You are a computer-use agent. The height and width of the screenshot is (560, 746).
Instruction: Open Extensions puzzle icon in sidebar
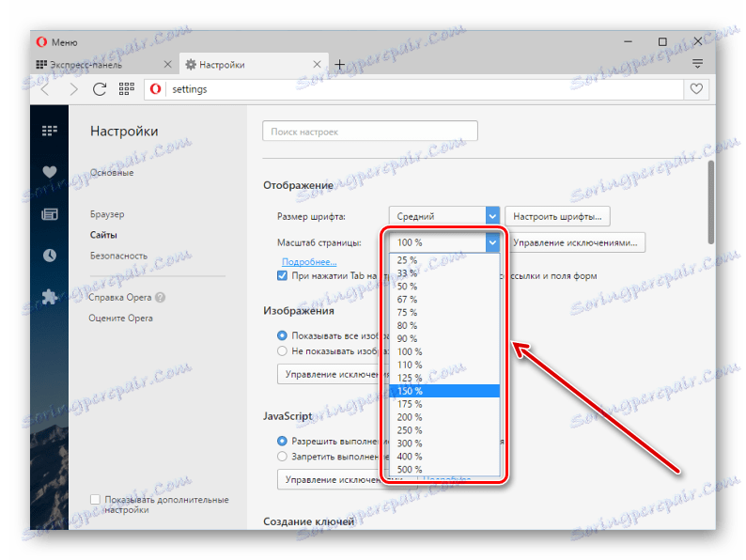coord(50,297)
